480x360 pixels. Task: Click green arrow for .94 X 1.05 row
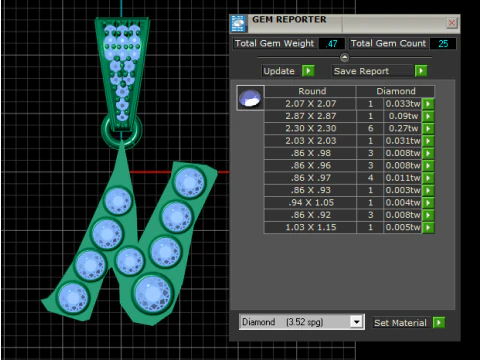tap(428, 202)
